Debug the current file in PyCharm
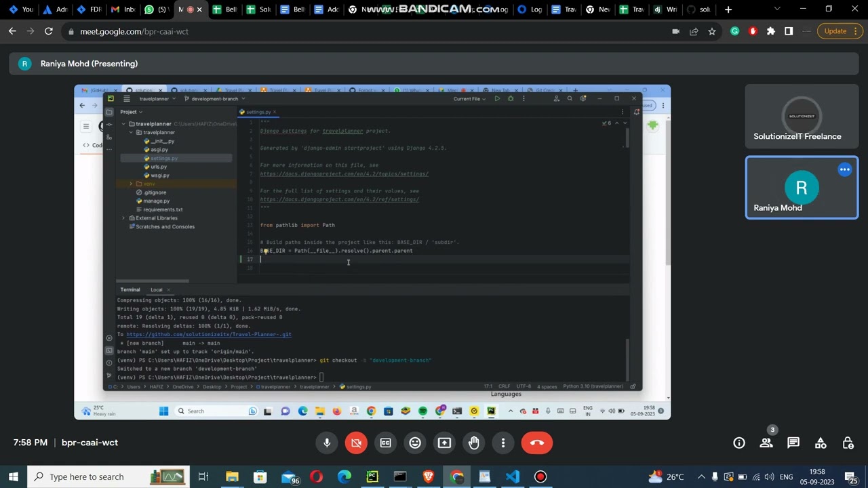 (x=511, y=99)
